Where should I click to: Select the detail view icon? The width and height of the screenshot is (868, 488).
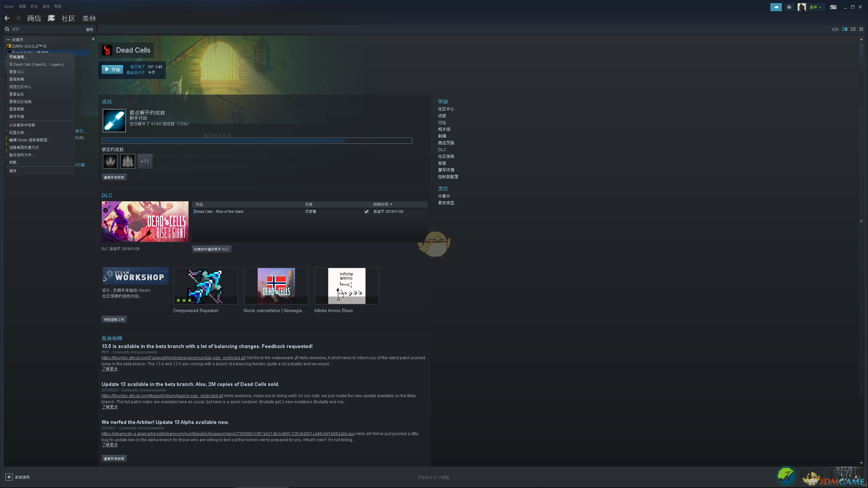[845, 29]
